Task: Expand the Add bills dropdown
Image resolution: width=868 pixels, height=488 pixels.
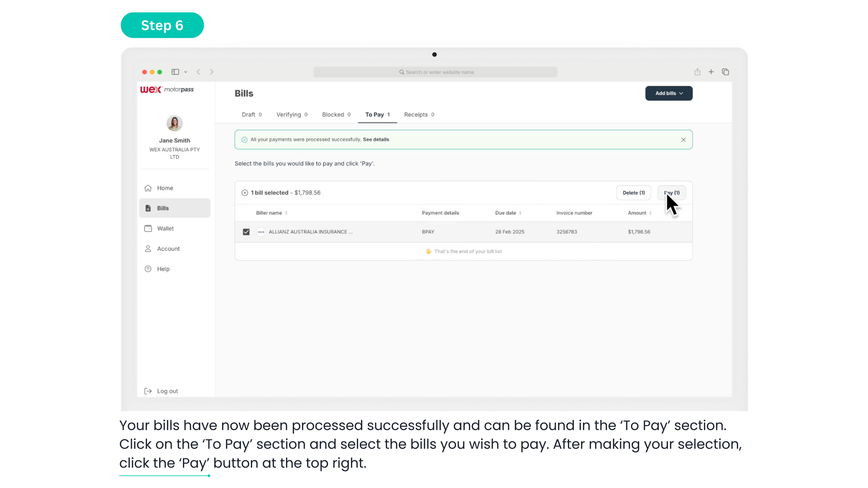Action: coord(669,93)
